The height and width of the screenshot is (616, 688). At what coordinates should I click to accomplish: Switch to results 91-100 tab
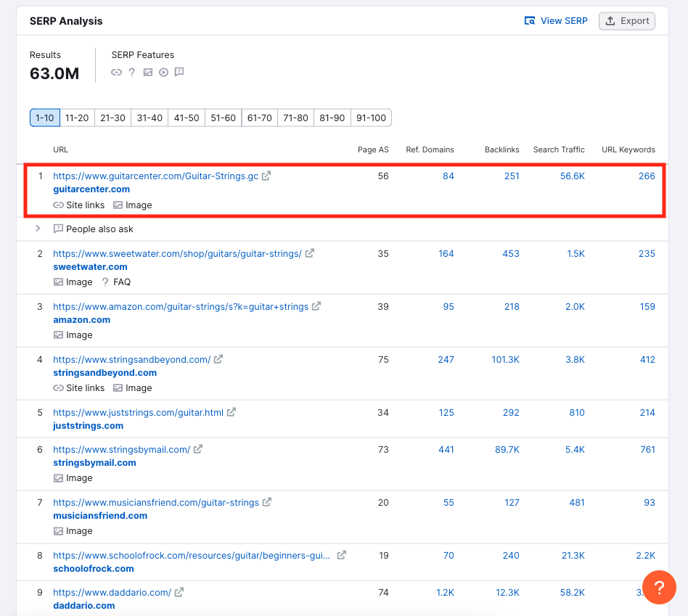click(371, 118)
